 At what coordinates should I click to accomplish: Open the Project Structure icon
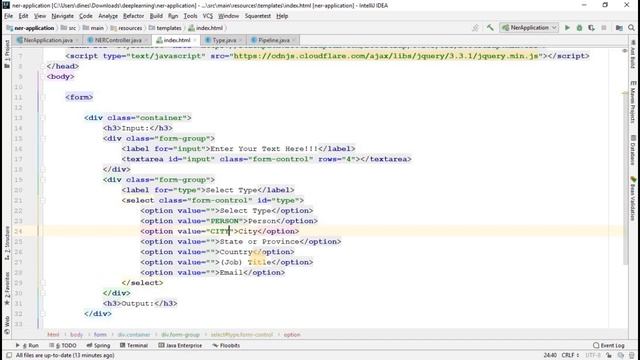(x=619, y=28)
